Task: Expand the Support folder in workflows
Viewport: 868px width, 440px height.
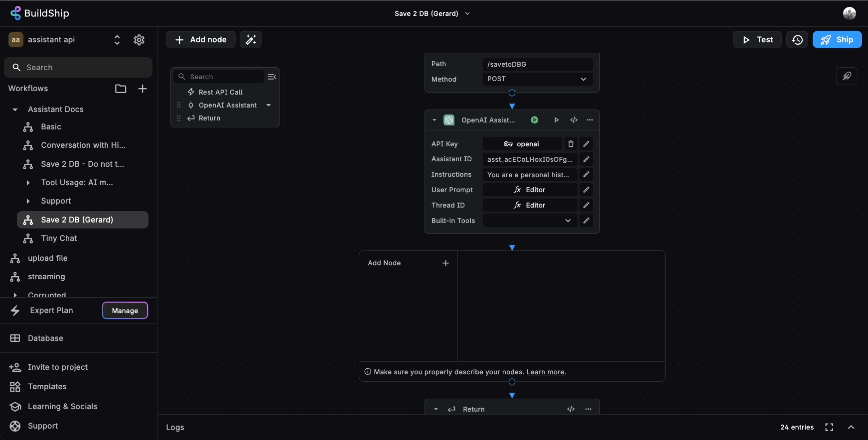Action: coord(28,201)
